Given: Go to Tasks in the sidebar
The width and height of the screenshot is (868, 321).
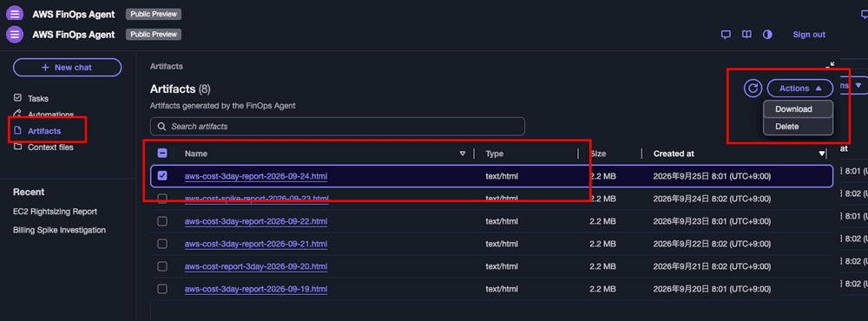Looking at the screenshot, I should [x=38, y=99].
